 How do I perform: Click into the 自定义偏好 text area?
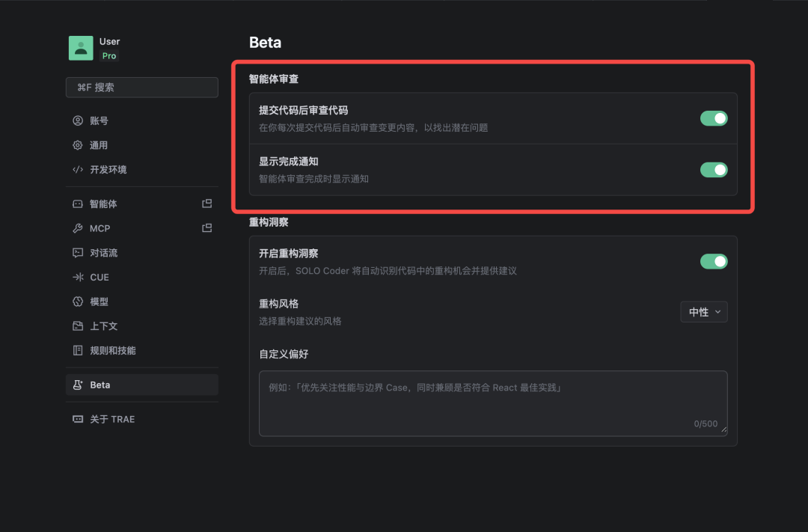pos(493,403)
